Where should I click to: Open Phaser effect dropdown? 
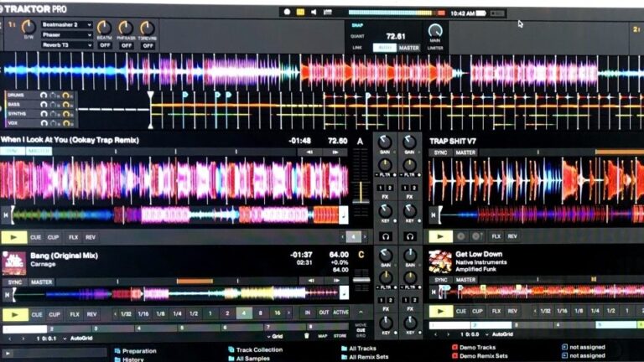point(66,35)
